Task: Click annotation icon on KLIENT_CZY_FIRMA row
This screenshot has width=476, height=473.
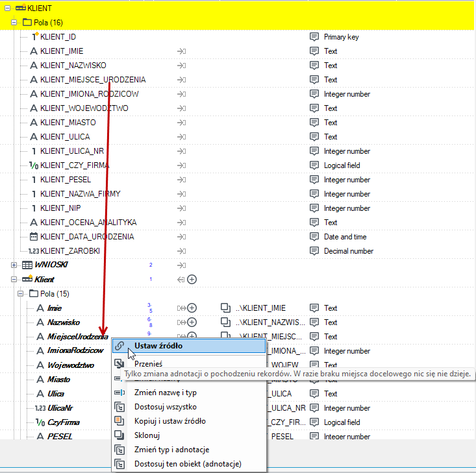Action: pyautogui.click(x=314, y=165)
